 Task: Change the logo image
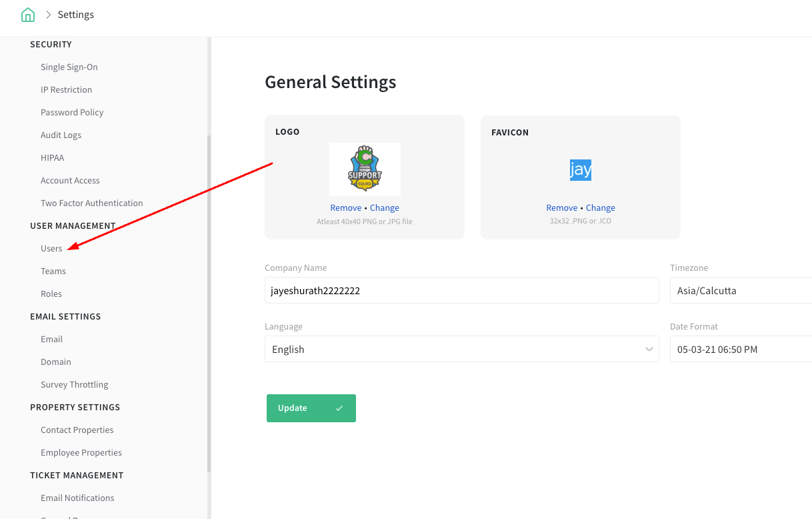point(385,208)
